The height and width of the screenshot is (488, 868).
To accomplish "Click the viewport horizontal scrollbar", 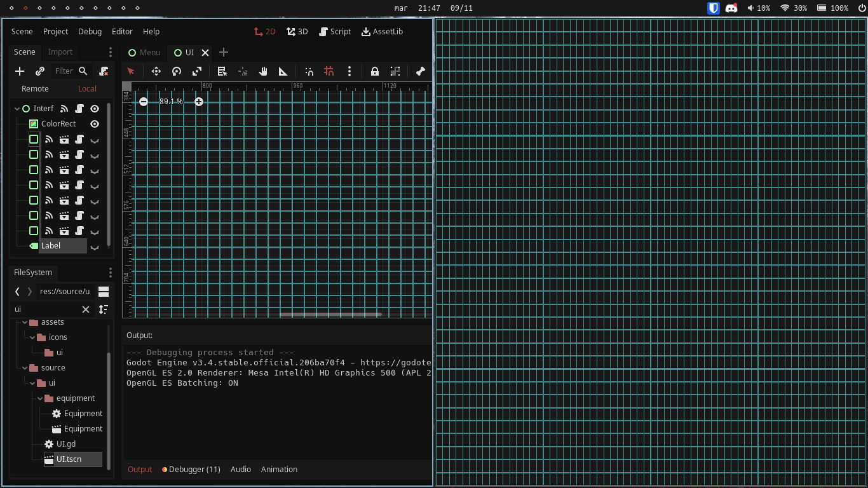I will click(x=330, y=314).
